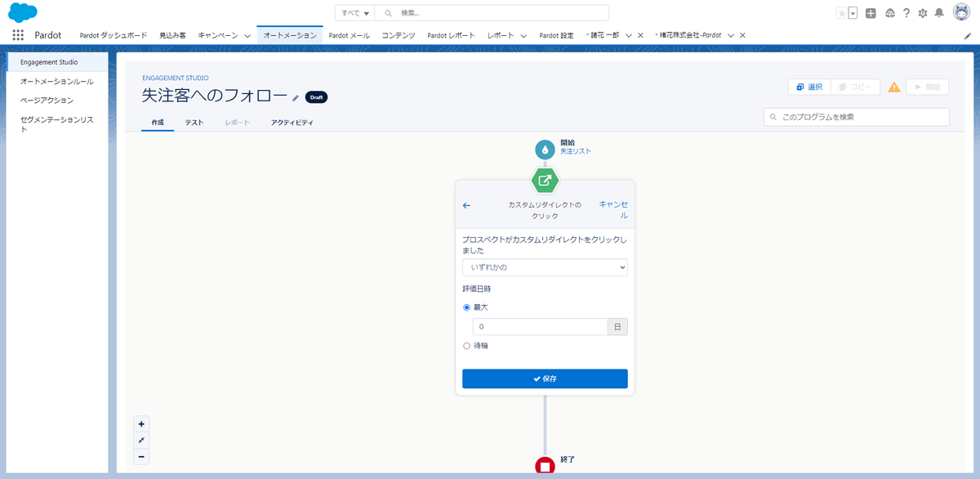Select オートメーションルール in the sidebar

click(x=57, y=82)
